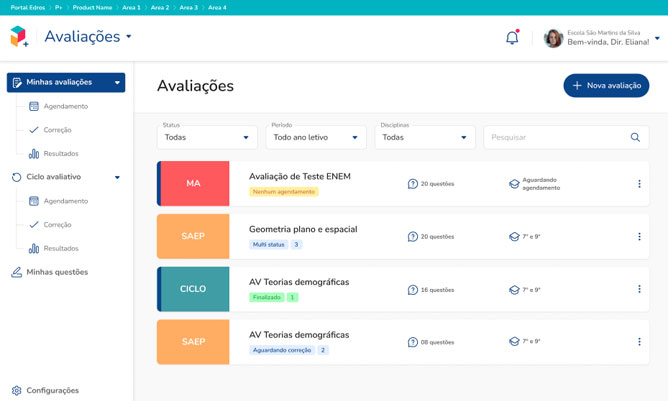The width and height of the screenshot is (668, 401).
Task: Click class icon on Geometria plano e espacial row
Action: [x=514, y=237]
